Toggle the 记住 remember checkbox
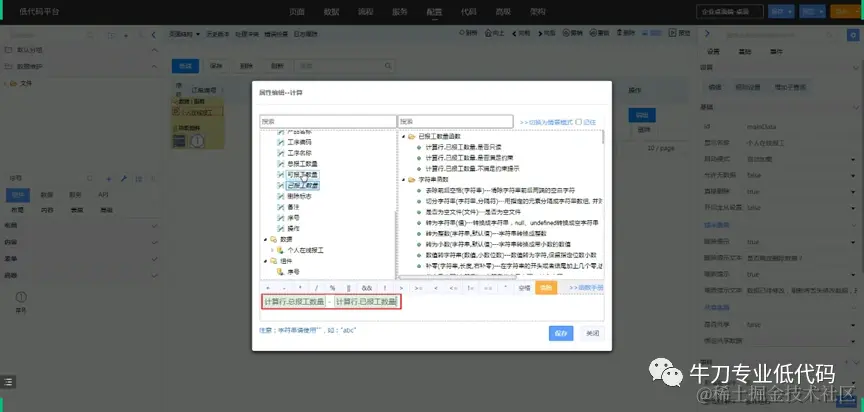864x412 pixels. point(579,122)
